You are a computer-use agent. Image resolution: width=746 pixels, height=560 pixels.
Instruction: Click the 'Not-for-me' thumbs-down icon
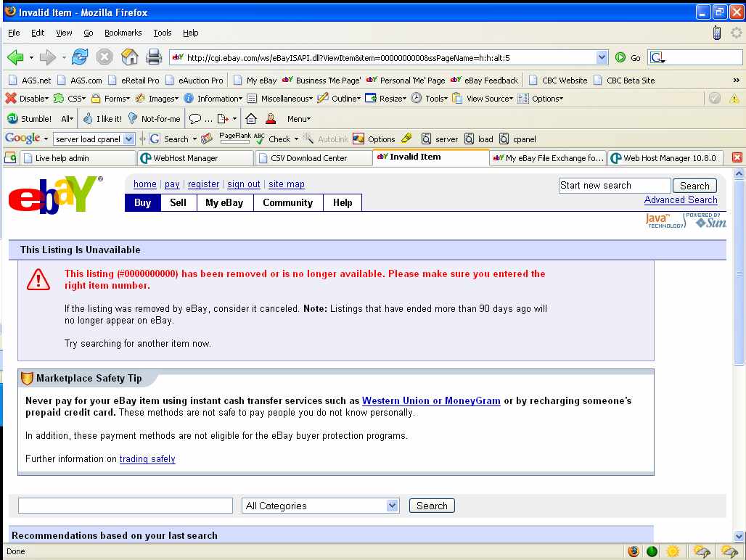click(x=133, y=118)
